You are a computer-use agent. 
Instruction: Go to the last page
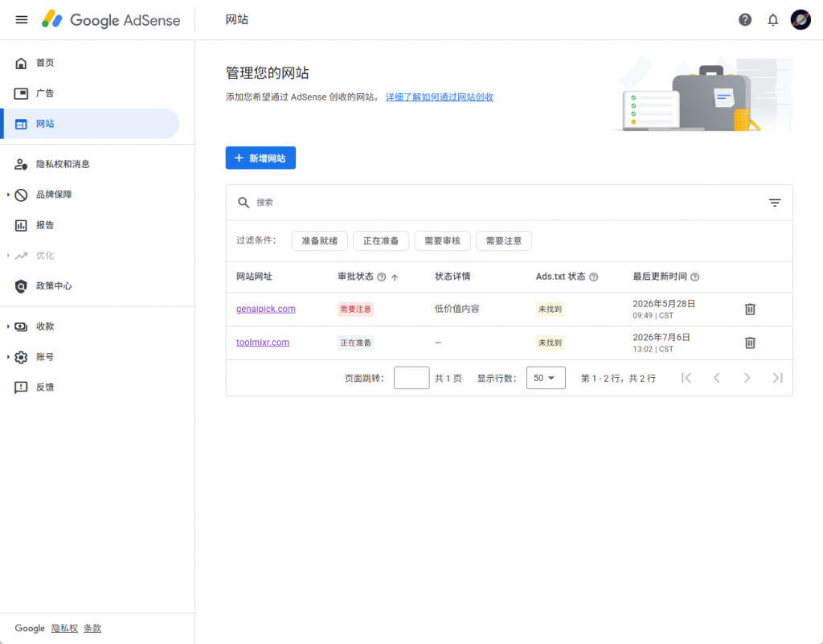coord(777,378)
